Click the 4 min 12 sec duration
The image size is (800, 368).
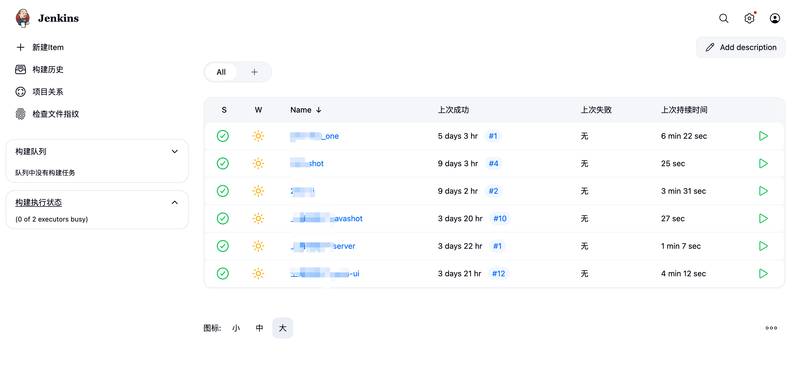(683, 274)
